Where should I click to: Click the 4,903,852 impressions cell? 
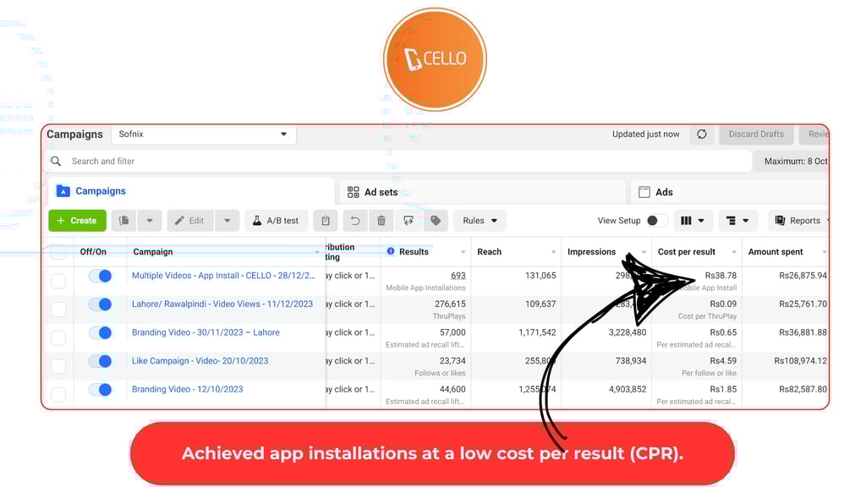628,389
